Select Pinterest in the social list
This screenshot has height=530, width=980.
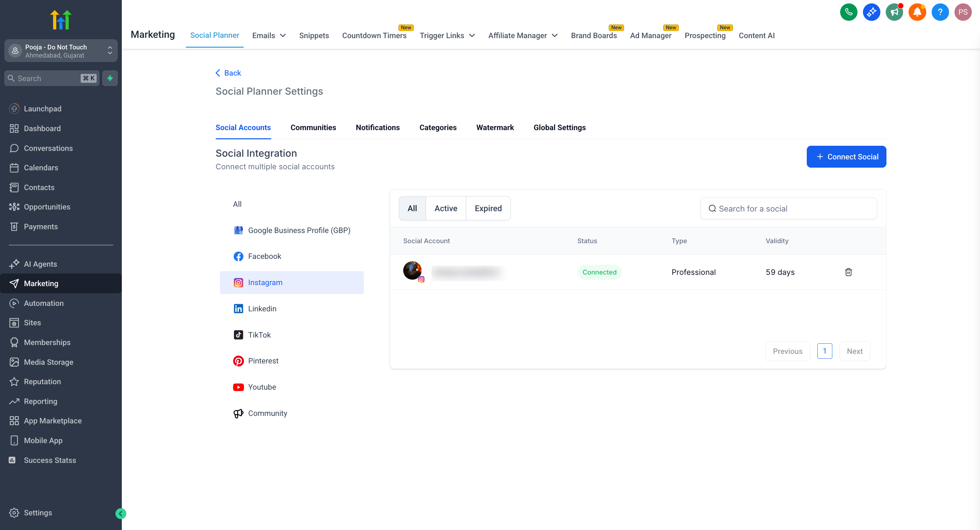[x=263, y=361]
